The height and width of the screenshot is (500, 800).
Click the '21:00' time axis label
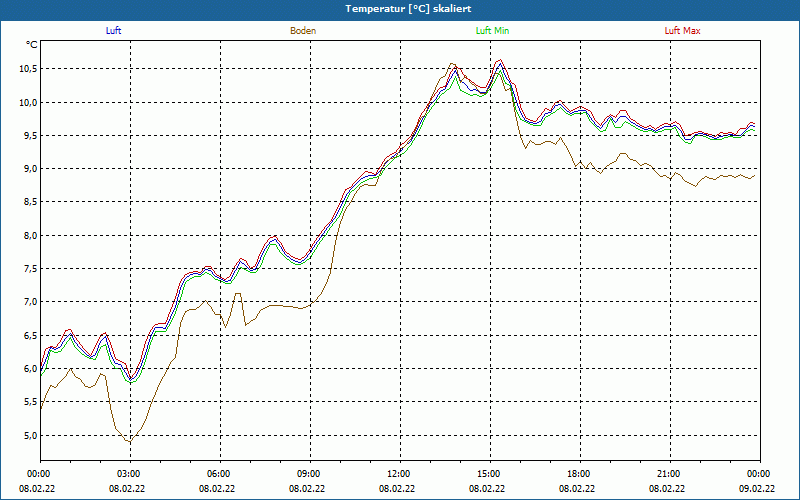point(667,474)
